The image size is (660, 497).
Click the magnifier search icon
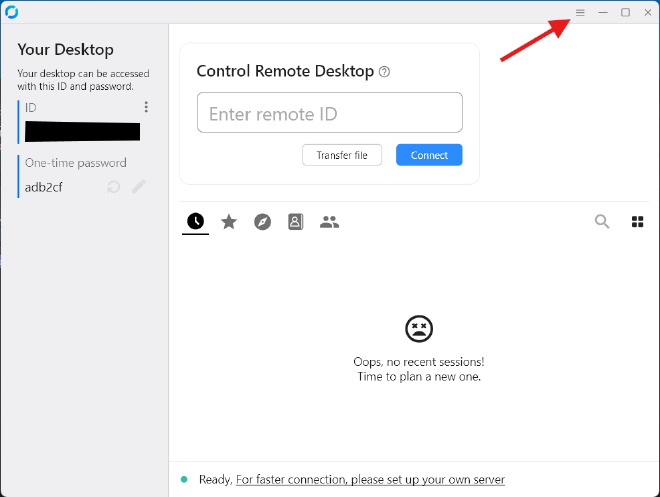(x=602, y=221)
